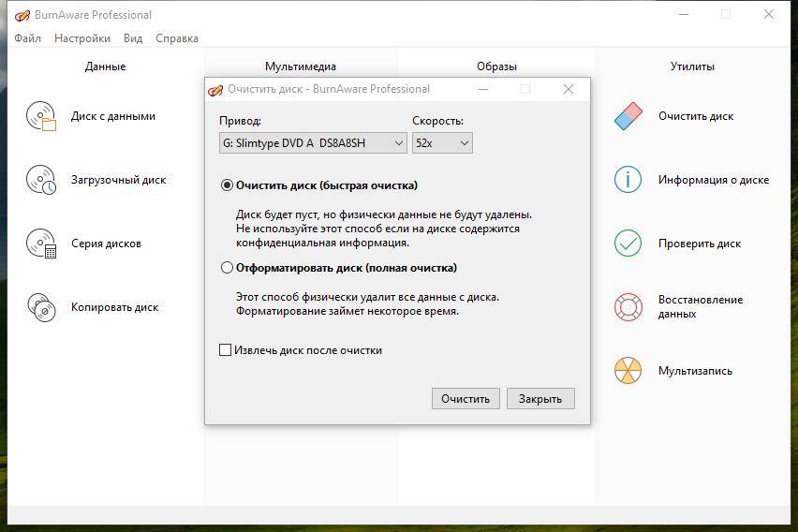Click the orange Multiburn disc icon

[628, 371]
